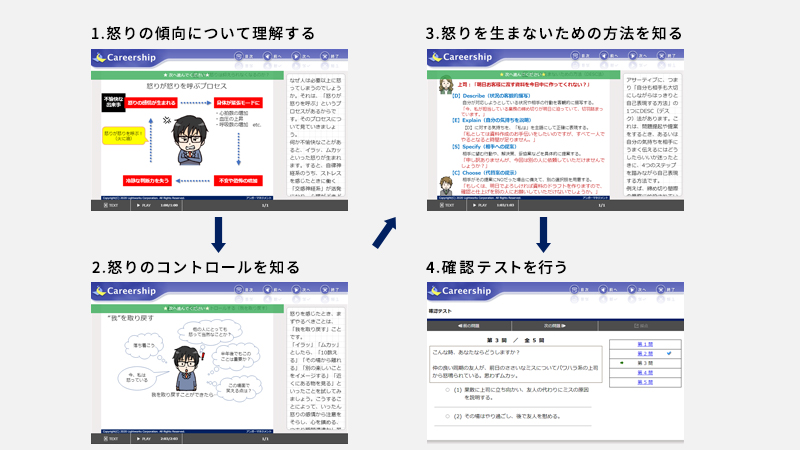Screen dimensions: 800x450
Task: Click the 採点 scoring button in test
Action: tap(641, 326)
